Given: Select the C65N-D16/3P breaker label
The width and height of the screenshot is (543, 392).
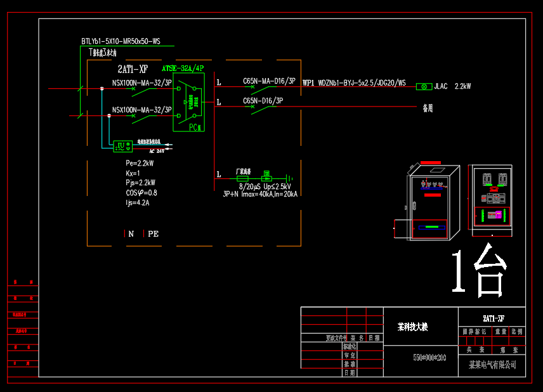Looking at the screenshot, I should (x=263, y=101).
